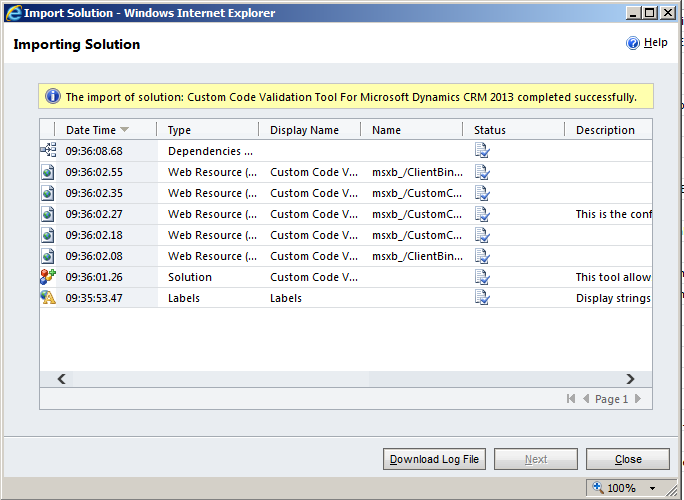Click 'Labels' display name cell
Screen dimensions: 684x500
pyautogui.click(x=286, y=298)
